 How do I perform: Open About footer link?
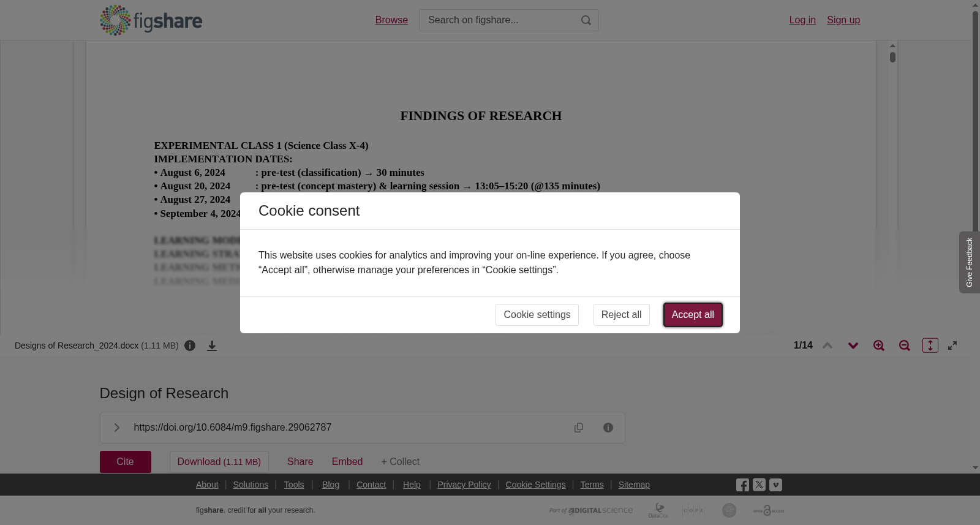(207, 485)
